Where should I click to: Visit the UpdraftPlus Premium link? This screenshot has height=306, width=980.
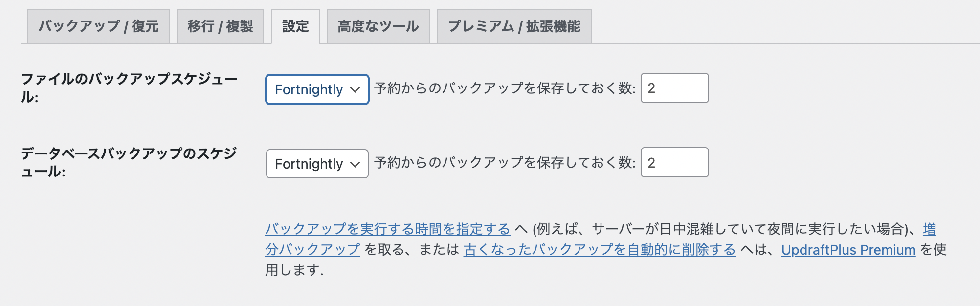(848, 250)
